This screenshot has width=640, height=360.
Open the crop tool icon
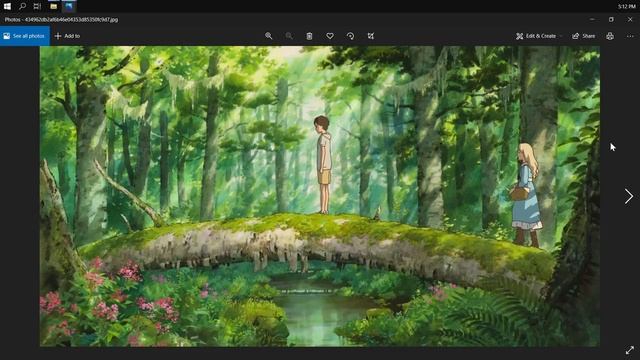tap(371, 36)
